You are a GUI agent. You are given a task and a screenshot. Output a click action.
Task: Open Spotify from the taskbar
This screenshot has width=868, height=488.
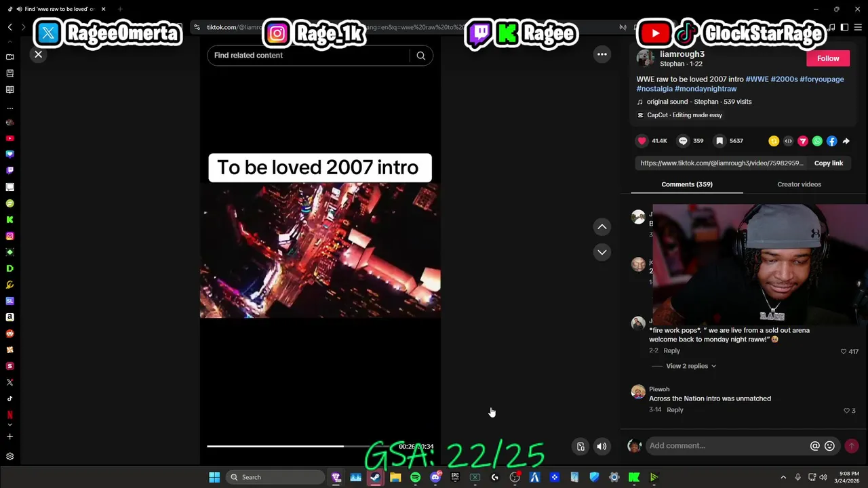[x=415, y=477]
